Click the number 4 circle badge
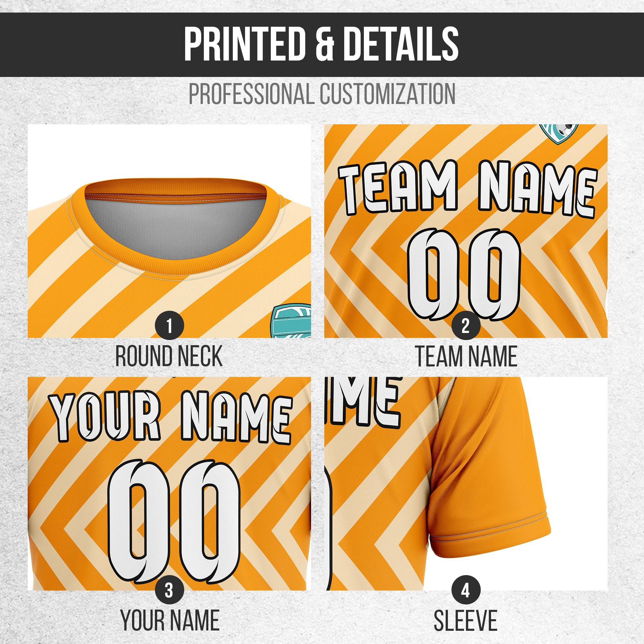 coord(466,590)
